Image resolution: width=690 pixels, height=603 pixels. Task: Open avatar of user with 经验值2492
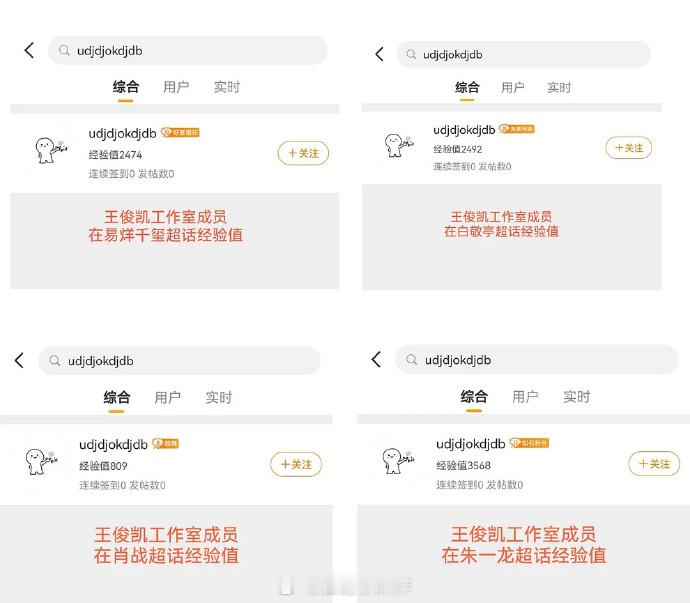[x=399, y=145]
